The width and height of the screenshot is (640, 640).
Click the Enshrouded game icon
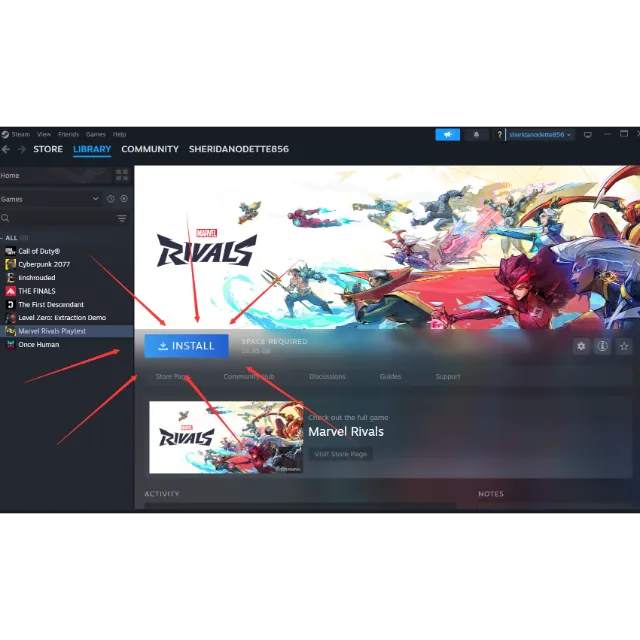[11, 278]
